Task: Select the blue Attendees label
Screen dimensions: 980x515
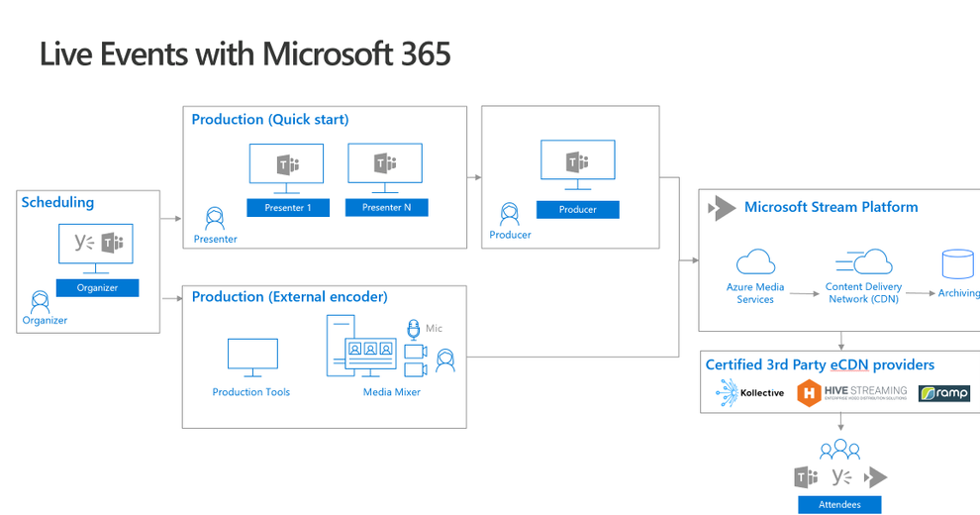Action: pos(839,504)
